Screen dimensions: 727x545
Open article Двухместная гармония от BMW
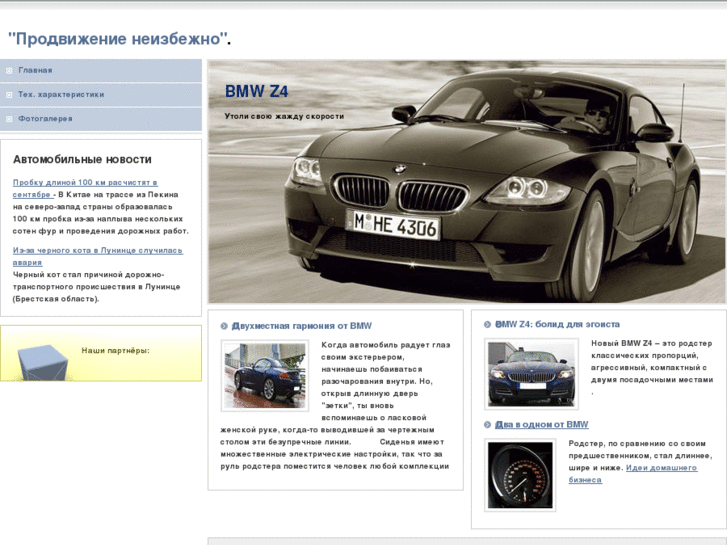pyautogui.click(x=301, y=326)
